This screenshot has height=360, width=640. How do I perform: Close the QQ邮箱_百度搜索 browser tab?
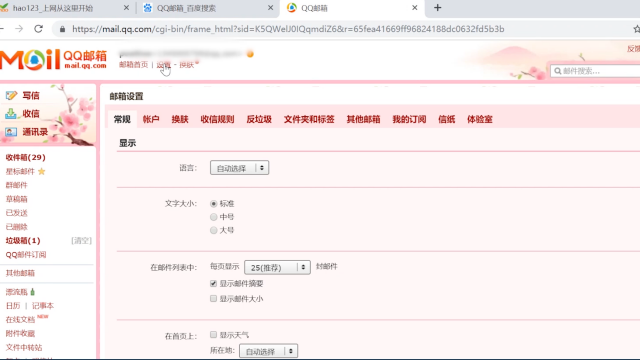coord(270,8)
